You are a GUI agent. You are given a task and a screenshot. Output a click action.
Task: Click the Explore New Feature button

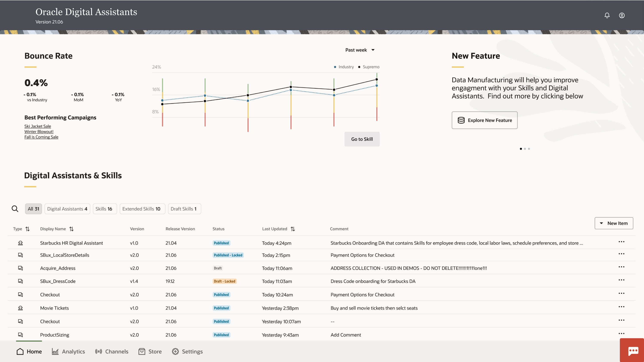pyautogui.click(x=484, y=120)
